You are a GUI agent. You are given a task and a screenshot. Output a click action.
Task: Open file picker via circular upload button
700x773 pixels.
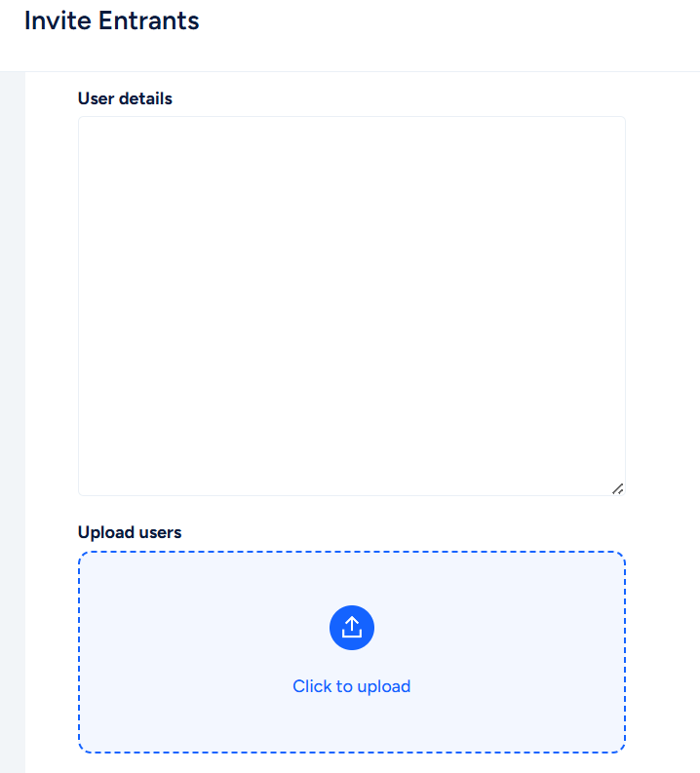pyautogui.click(x=352, y=628)
